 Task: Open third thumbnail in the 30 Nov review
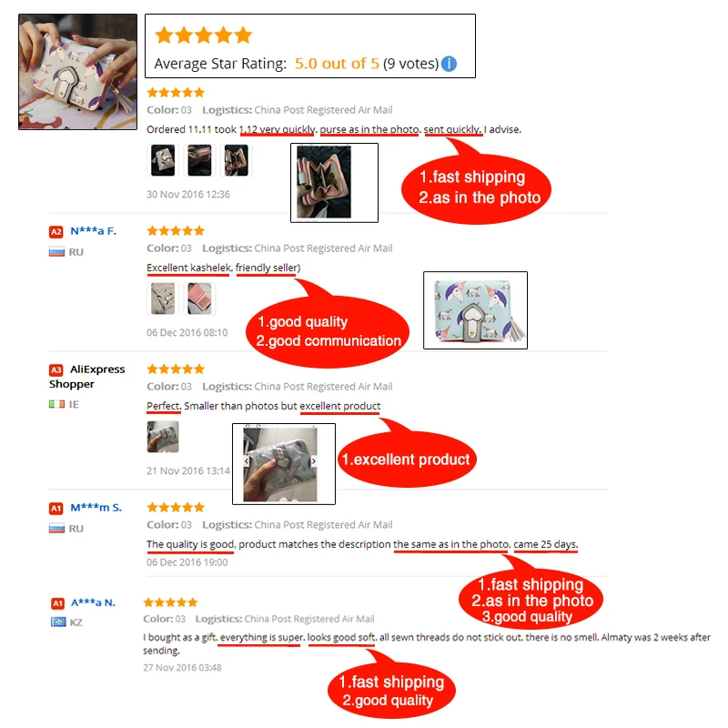pyautogui.click(x=237, y=160)
